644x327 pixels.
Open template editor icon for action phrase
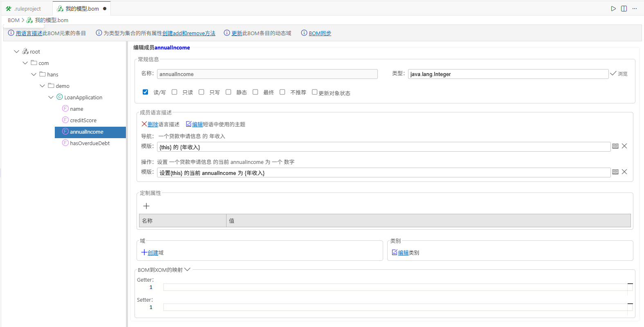pos(615,172)
